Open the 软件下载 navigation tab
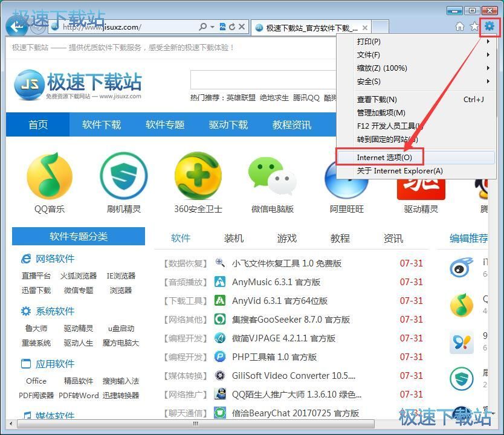This screenshot has width=504, height=435. click(x=102, y=124)
